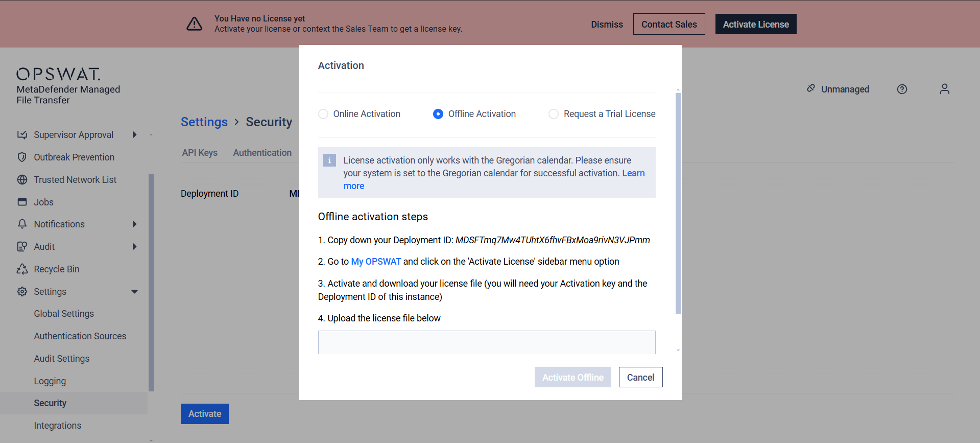Screen dimensions: 980x443
Task: Click the sidebar vertical scrollbar
Action: [151, 283]
